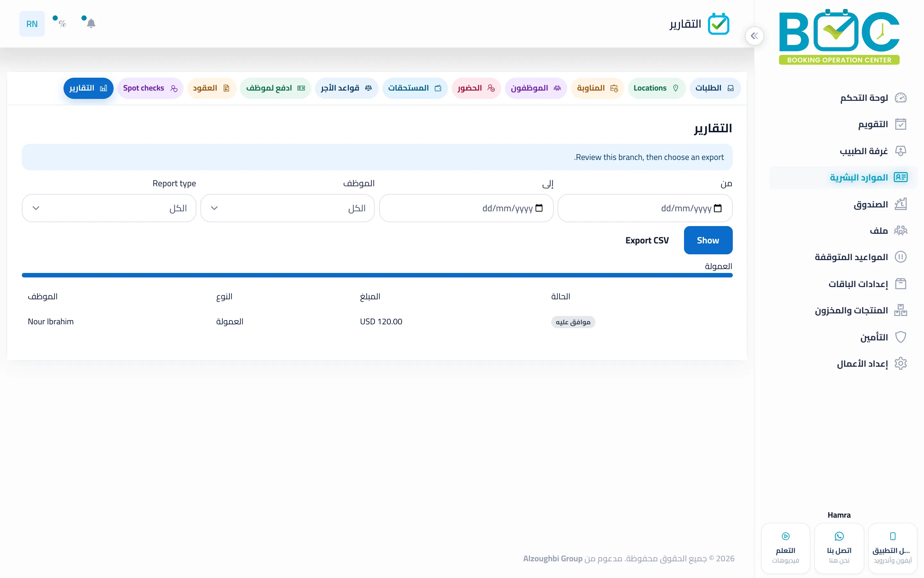Screen dimensions: 924x578
Task: Switch to the الحضور attendance tab
Action: pyautogui.click(x=476, y=88)
